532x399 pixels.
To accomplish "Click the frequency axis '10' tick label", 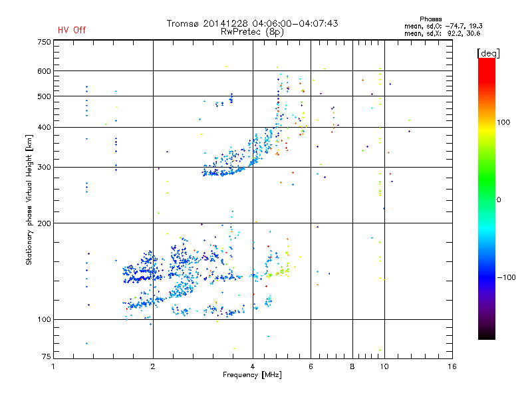I will (384, 366).
